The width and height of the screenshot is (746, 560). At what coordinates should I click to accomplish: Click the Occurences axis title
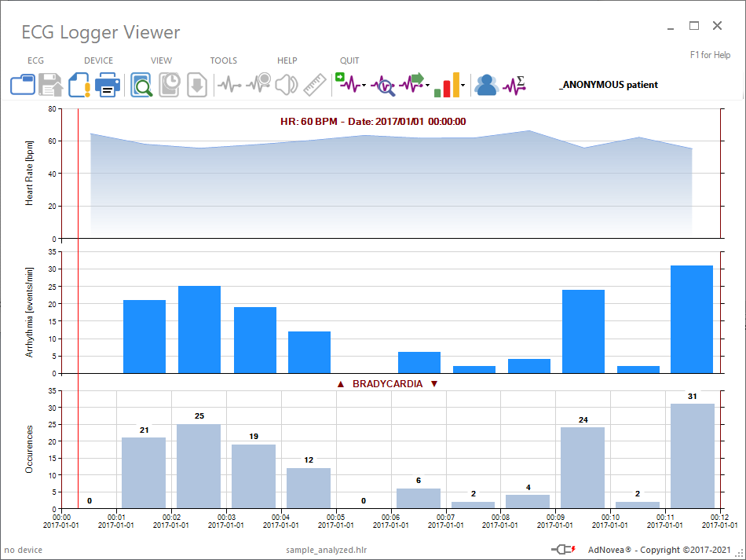[x=30, y=449]
